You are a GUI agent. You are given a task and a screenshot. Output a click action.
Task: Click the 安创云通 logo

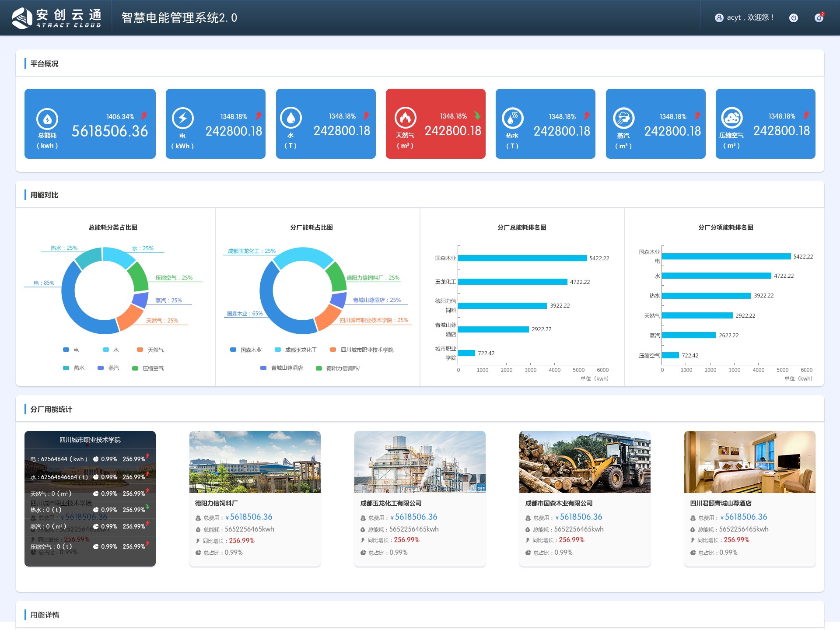[x=57, y=18]
